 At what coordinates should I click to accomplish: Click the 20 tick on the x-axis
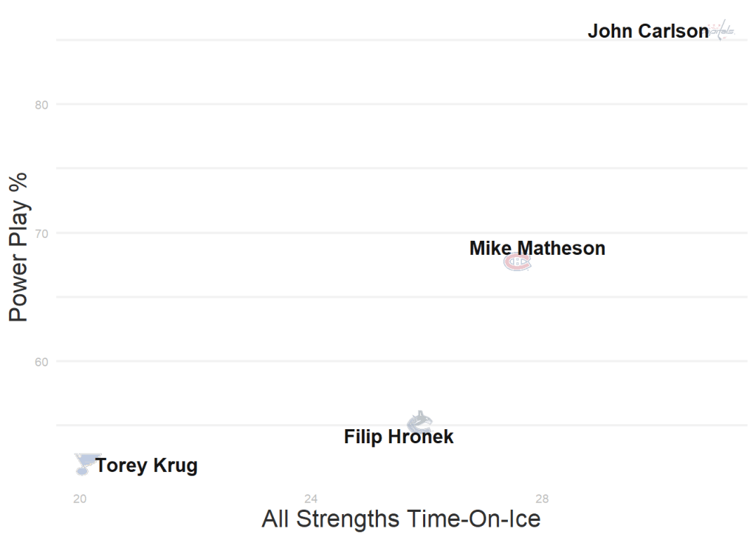click(x=80, y=499)
